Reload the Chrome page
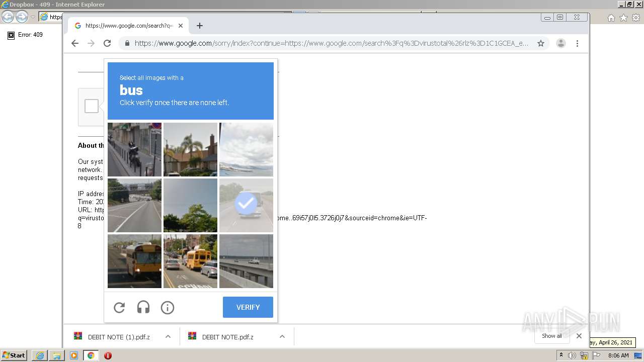Screen dimensions: 644x362 (x=107, y=43)
